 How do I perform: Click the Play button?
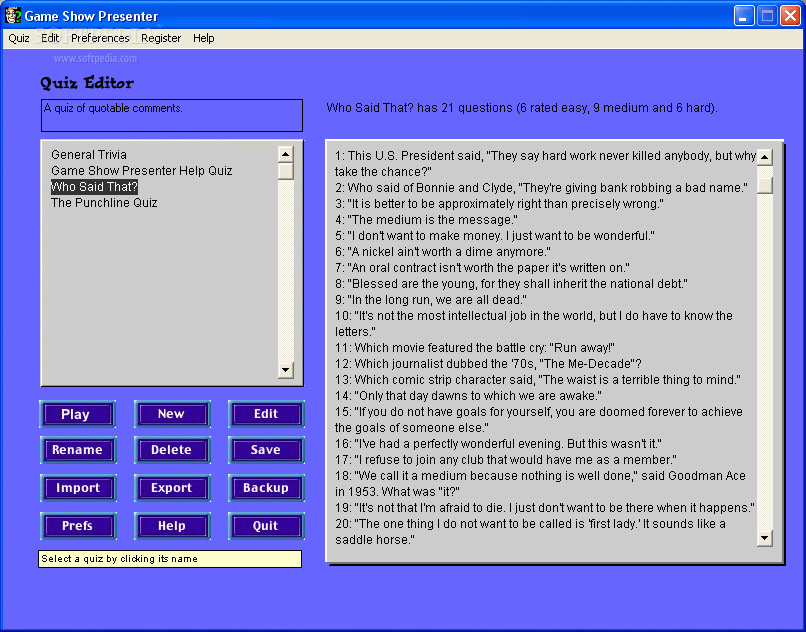tap(78, 414)
